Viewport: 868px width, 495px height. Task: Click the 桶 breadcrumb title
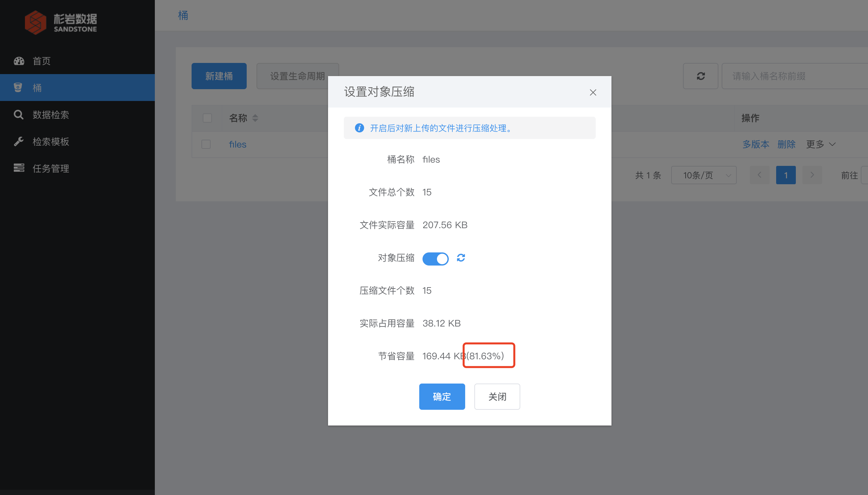pos(183,15)
